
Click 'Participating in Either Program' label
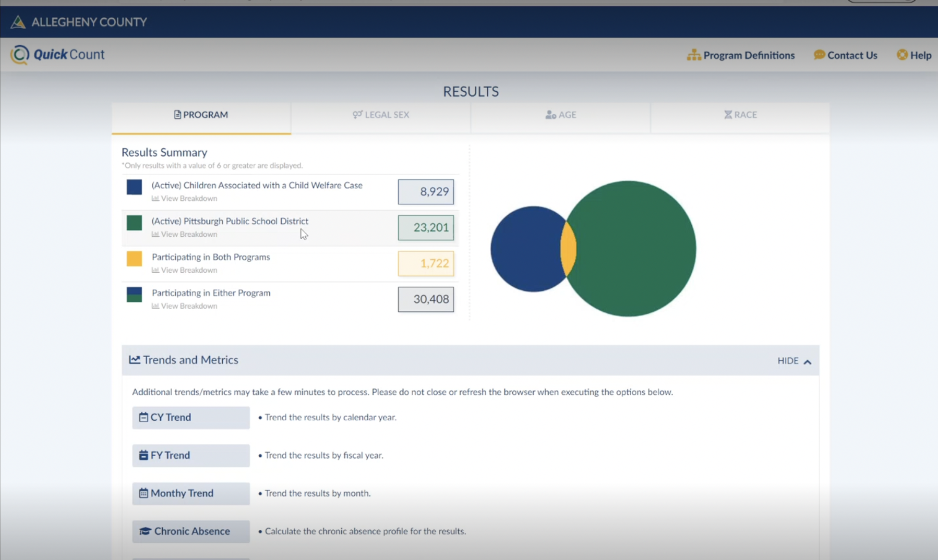[x=211, y=293]
